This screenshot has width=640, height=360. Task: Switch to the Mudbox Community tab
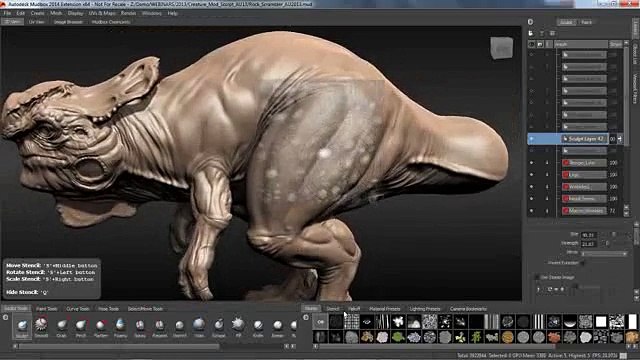[111, 22]
